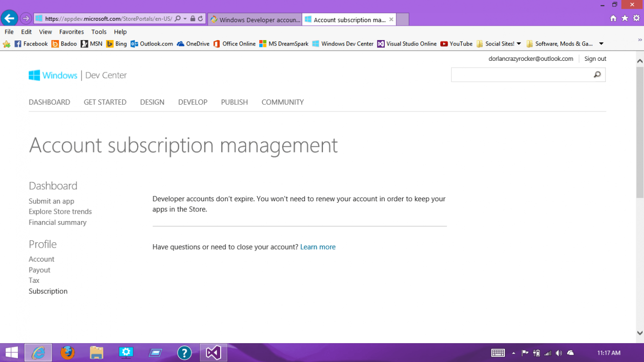Close the Account subscription management tab
Viewport: 644px width, 362px height.
point(392,20)
